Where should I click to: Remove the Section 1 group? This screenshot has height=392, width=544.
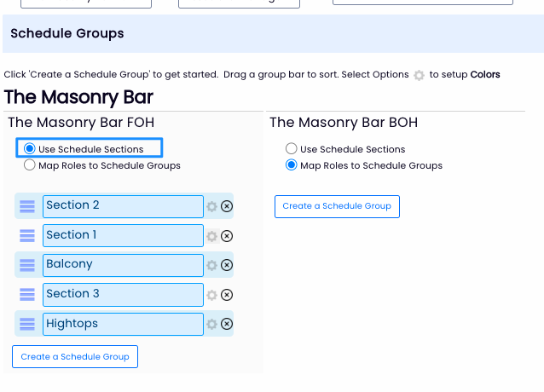coord(227,236)
